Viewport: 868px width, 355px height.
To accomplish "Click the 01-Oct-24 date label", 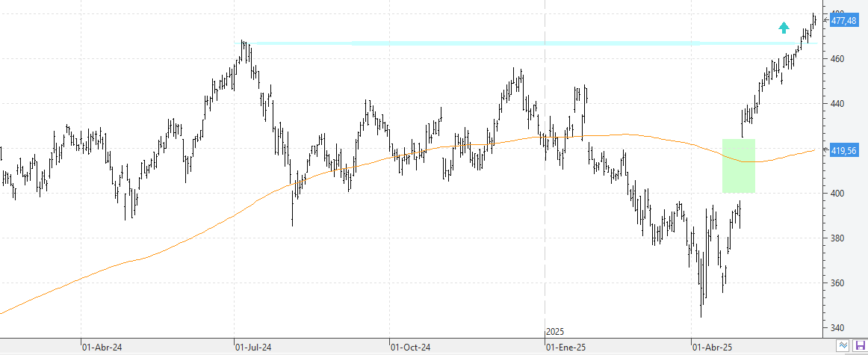I will (x=410, y=348).
